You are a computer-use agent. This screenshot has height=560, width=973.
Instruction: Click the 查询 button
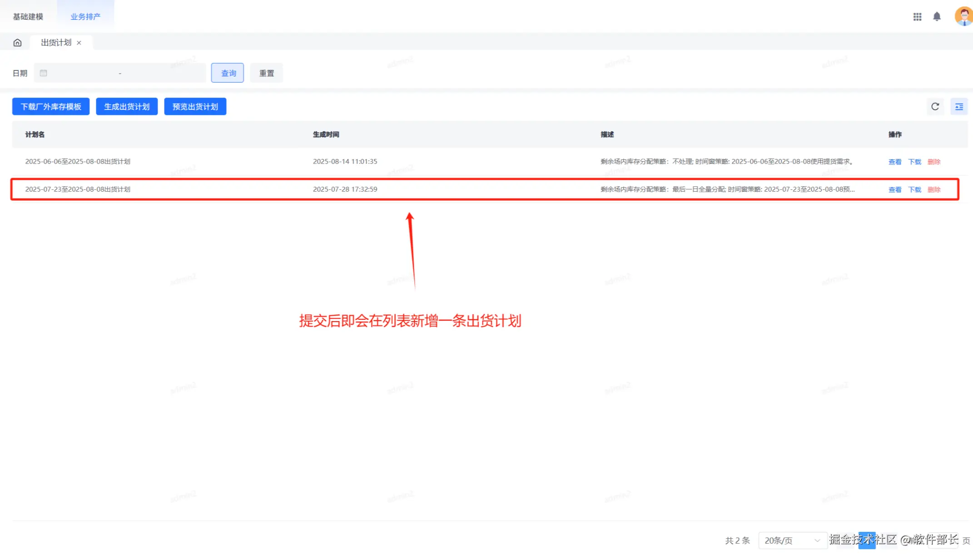[x=228, y=73]
